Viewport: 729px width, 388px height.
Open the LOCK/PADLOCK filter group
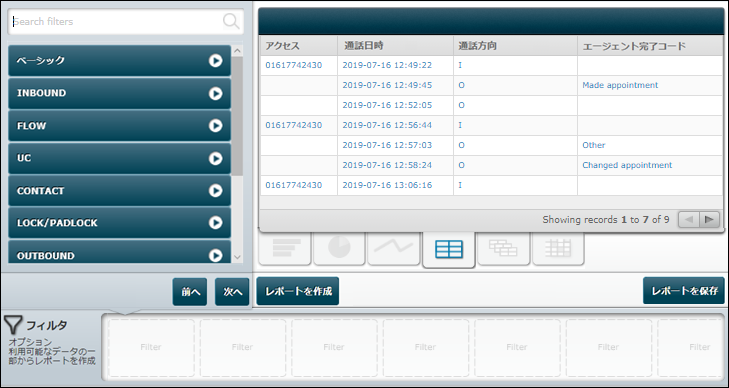119,223
